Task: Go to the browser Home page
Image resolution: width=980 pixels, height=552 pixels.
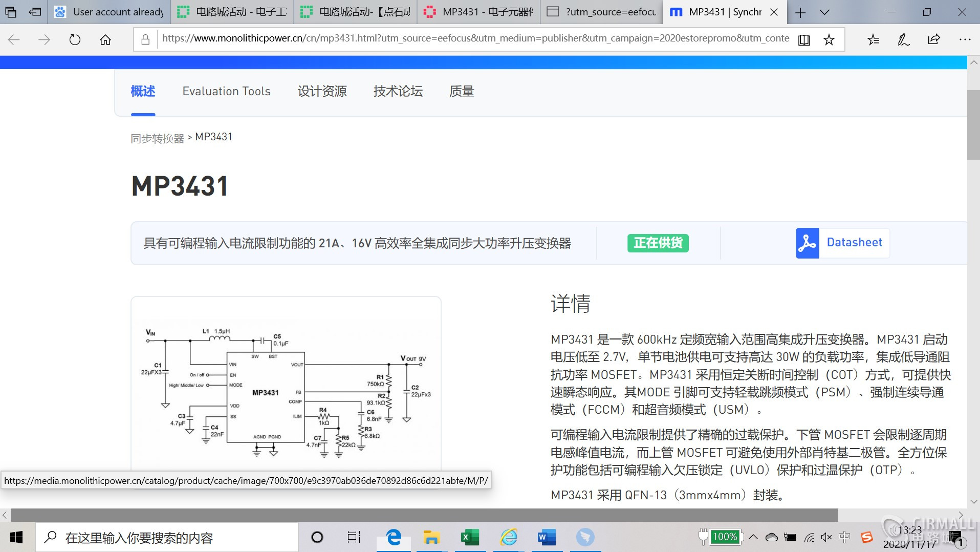Action: click(105, 39)
